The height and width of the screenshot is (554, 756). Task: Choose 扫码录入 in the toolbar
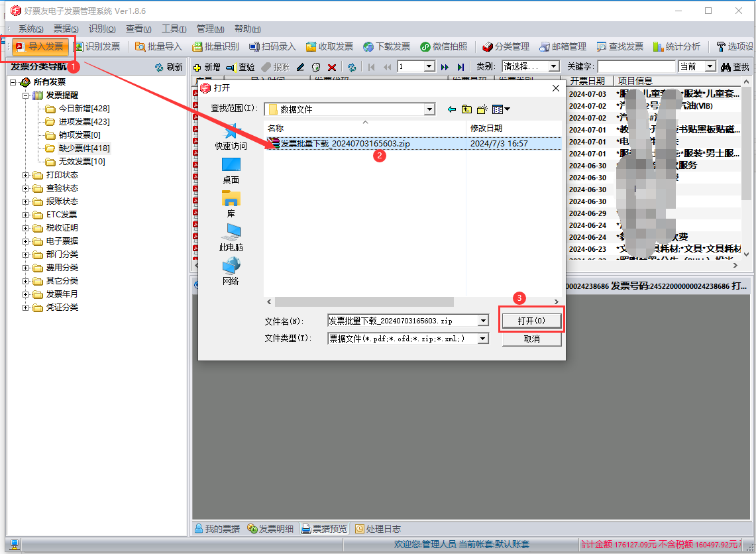click(272, 47)
